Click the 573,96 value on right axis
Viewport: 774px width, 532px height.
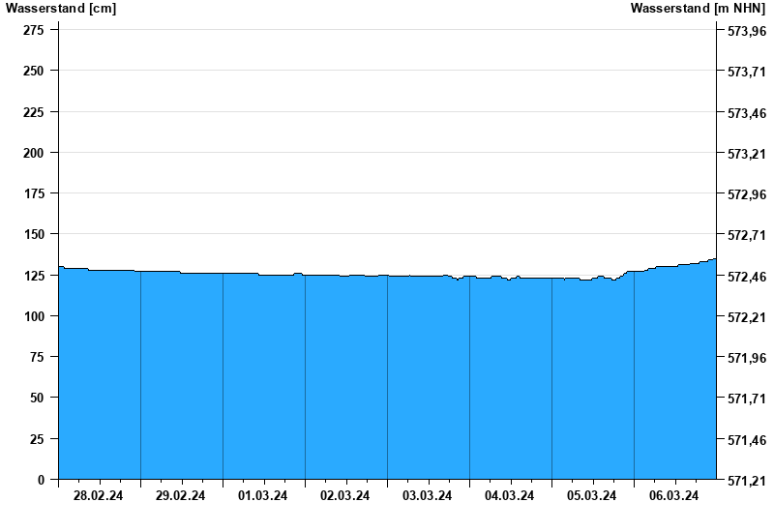pos(746,31)
